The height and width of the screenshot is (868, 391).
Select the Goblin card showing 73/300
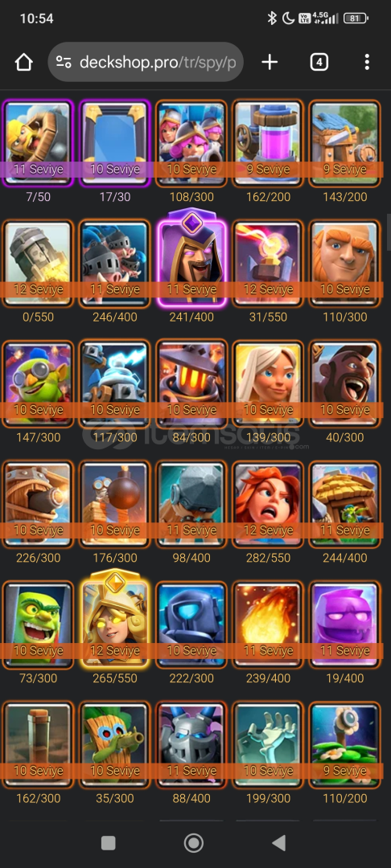click(38, 624)
